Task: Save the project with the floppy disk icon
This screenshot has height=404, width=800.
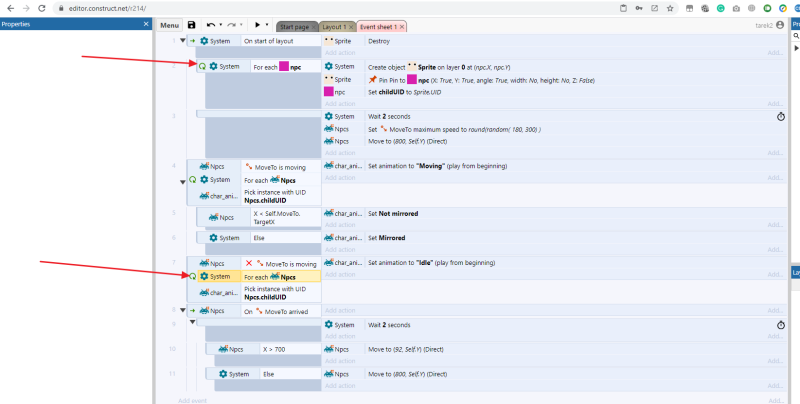Action: (x=191, y=25)
